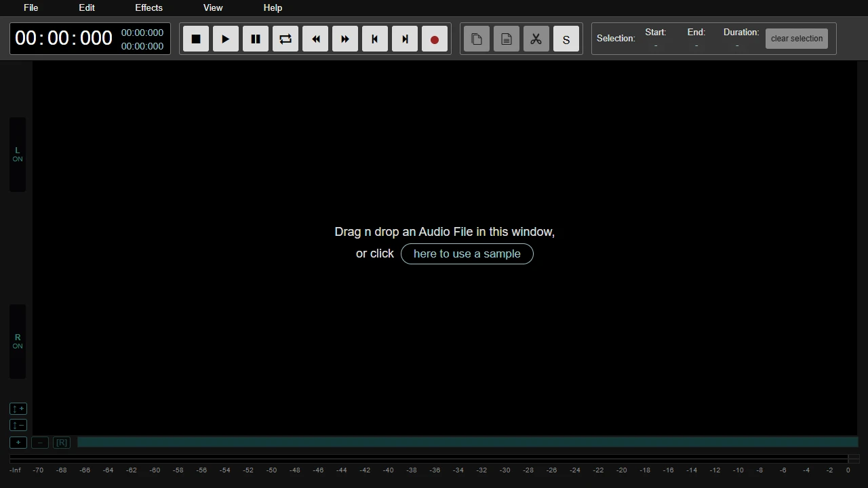868x488 pixels.
Task: Click the Copy icon
Action: click(x=476, y=39)
